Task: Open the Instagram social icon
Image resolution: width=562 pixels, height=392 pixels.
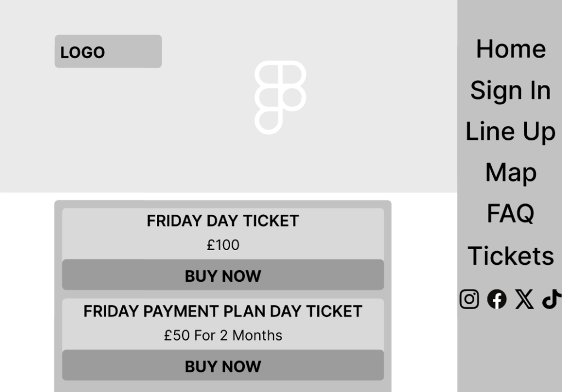Action: click(x=469, y=299)
